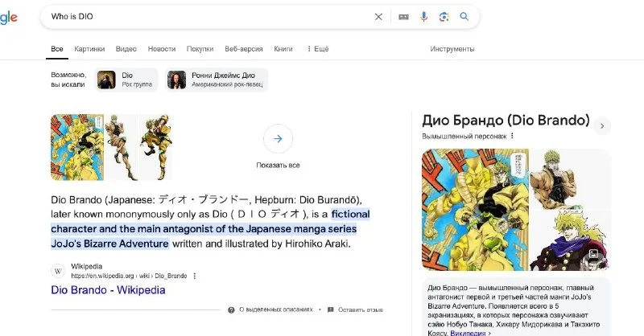The width and height of the screenshot is (644, 336).
Task: Clear the search query with X icon
Action: 378,17
